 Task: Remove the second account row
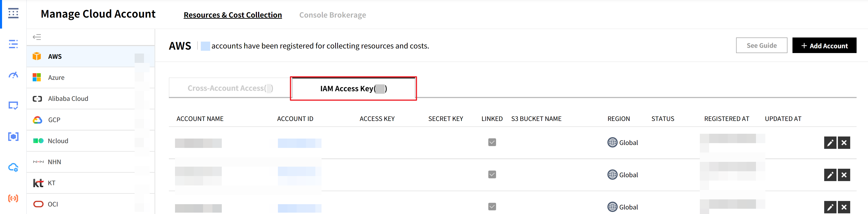tap(844, 175)
